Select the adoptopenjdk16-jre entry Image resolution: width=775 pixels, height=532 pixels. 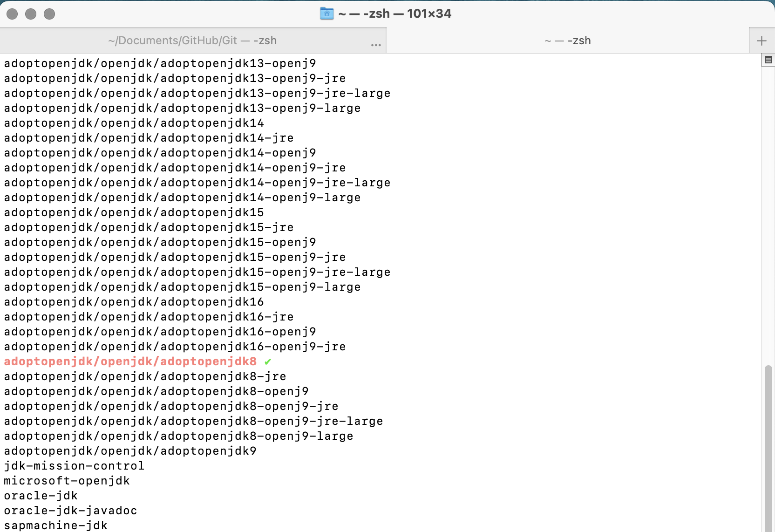point(149,317)
